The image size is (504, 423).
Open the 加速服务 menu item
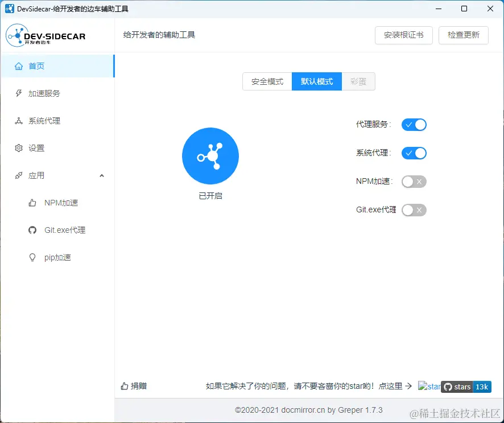point(57,93)
